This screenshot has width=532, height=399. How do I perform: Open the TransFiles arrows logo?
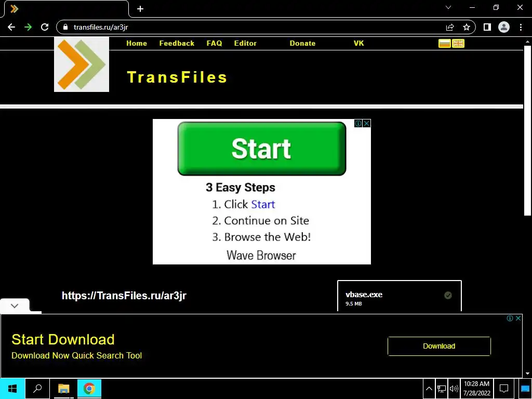82,64
